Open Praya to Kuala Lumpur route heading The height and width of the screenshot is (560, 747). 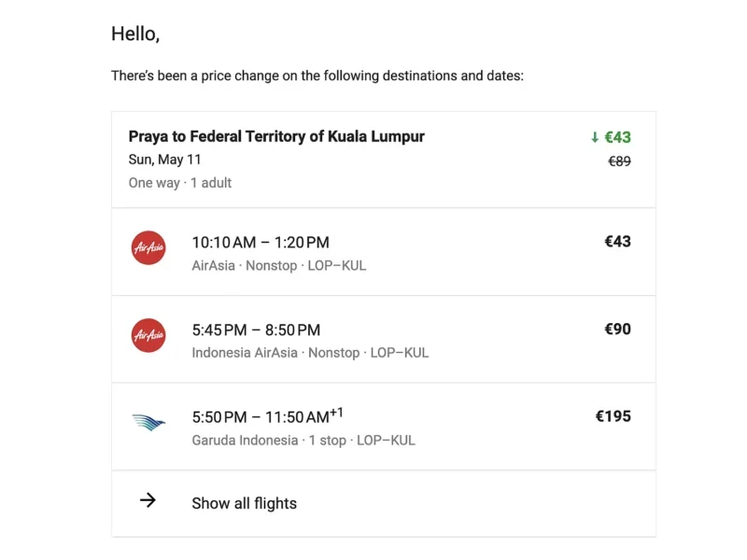coord(276,136)
